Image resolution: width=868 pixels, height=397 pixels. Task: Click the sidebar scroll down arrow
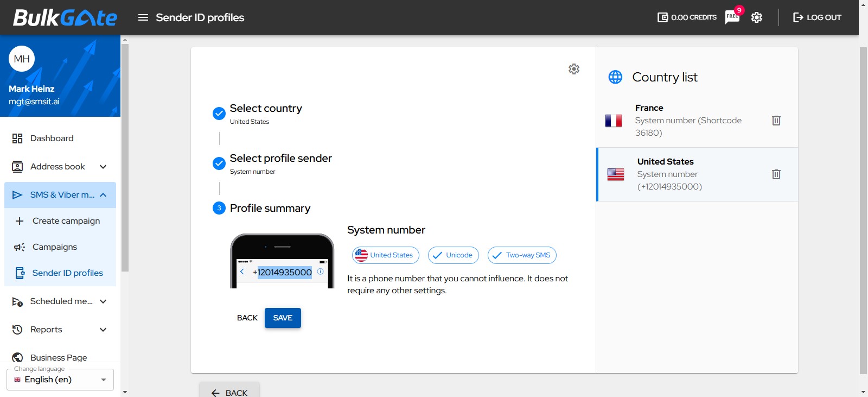point(125,392)
